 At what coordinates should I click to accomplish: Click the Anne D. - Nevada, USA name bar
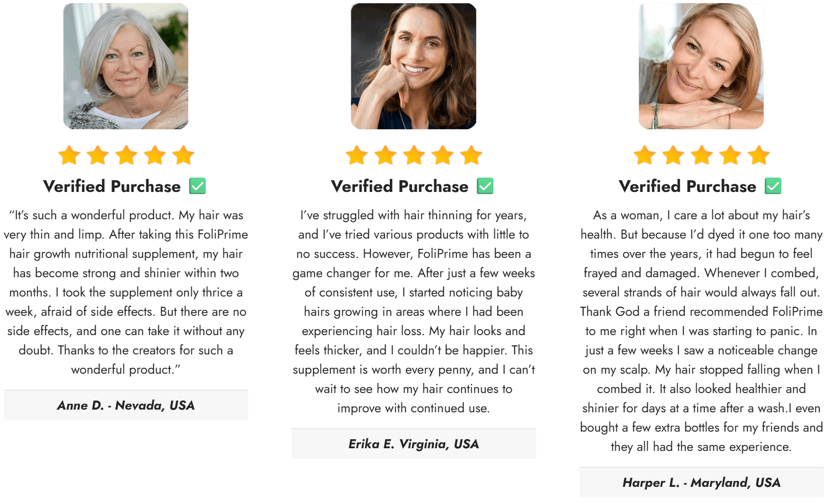coord(126,405)
